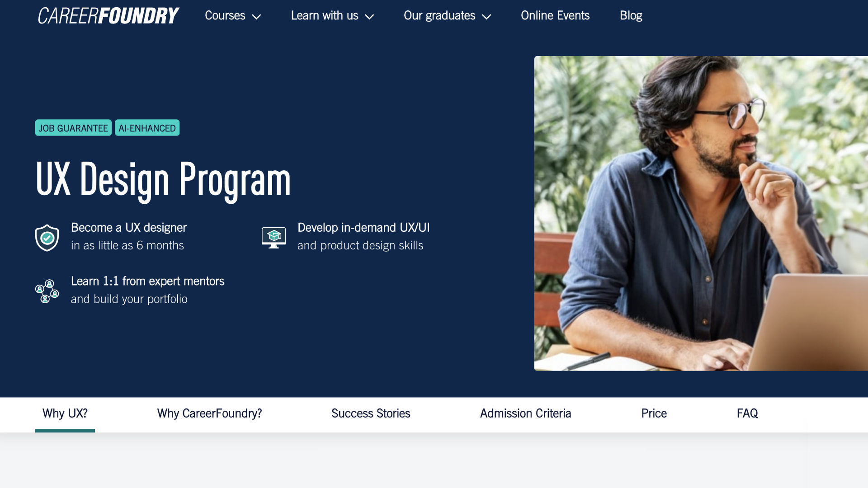Screen dimensions: 868x488
Task: Open the FAQ tab
Action: [x=747, y=413]
